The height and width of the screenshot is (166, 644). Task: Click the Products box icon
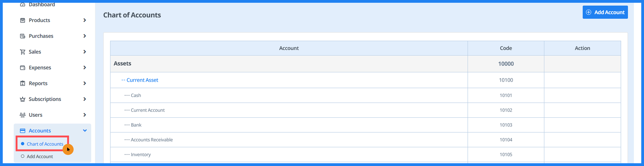(23, 20)
